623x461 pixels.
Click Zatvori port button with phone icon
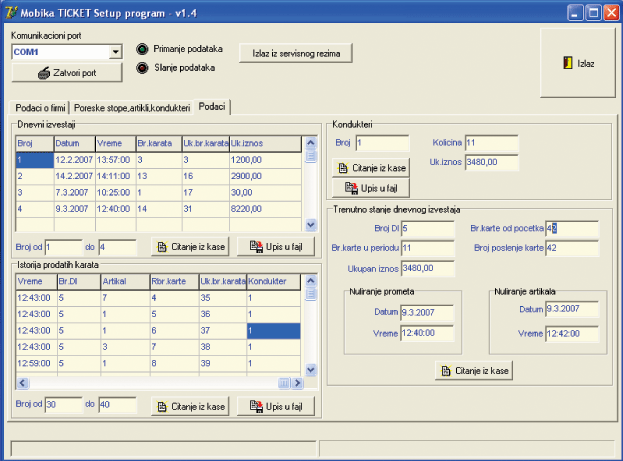66,72
